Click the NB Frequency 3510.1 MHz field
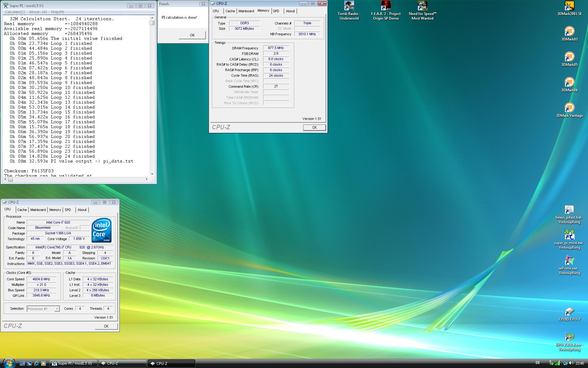The width and height of the screenshot is (588, 368). click(307, 34)
